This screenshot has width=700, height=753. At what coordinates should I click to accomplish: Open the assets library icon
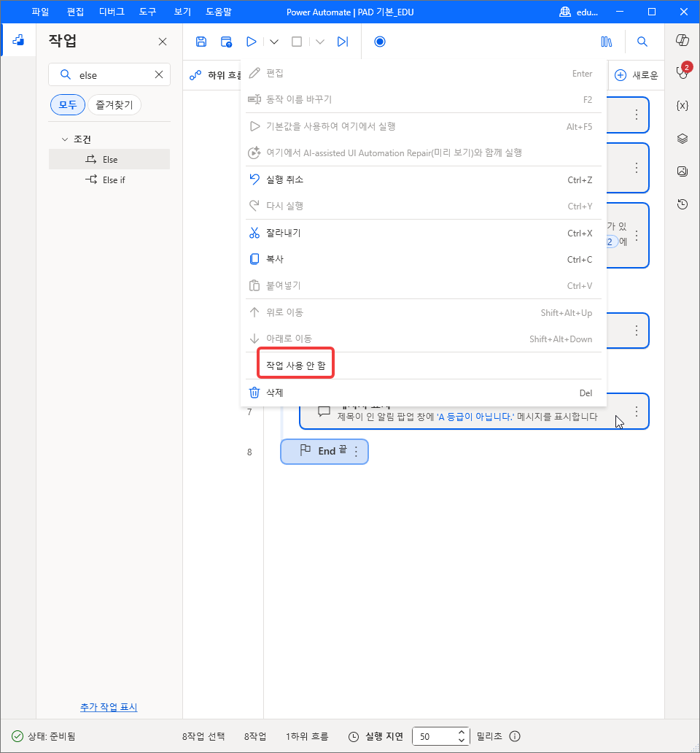point(607,42)
